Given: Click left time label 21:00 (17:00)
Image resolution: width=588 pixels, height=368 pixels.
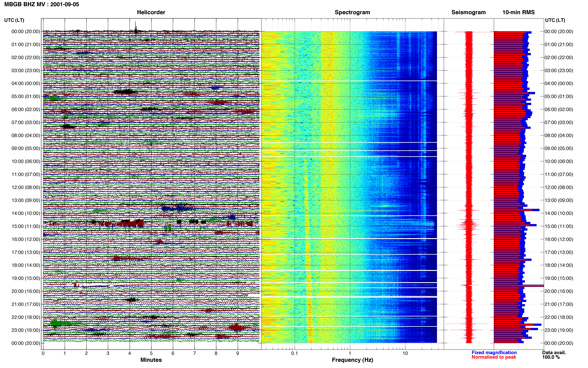Looking at the screenshot, I should coord(26,304).
